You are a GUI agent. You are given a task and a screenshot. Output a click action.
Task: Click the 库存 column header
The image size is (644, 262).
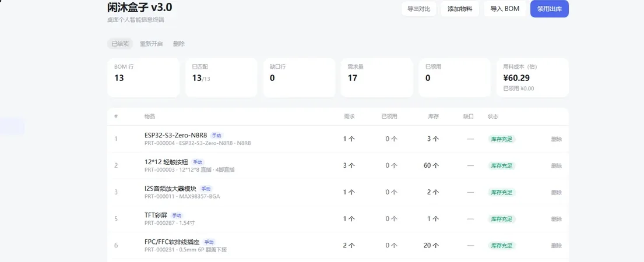pyautogui.click(x=433, y=116)
